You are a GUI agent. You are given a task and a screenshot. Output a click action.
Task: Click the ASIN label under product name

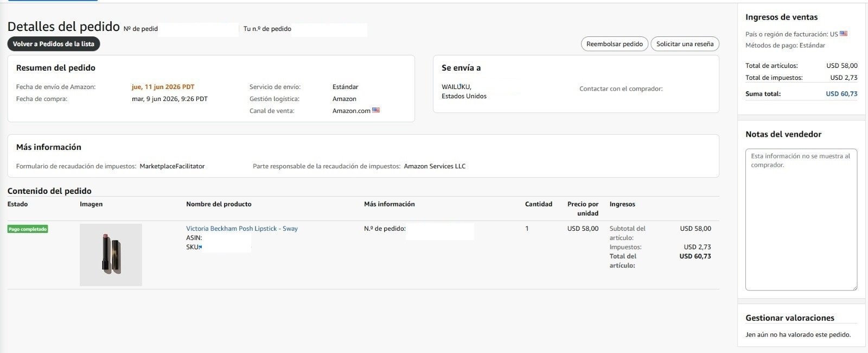[x=194, y=238]
